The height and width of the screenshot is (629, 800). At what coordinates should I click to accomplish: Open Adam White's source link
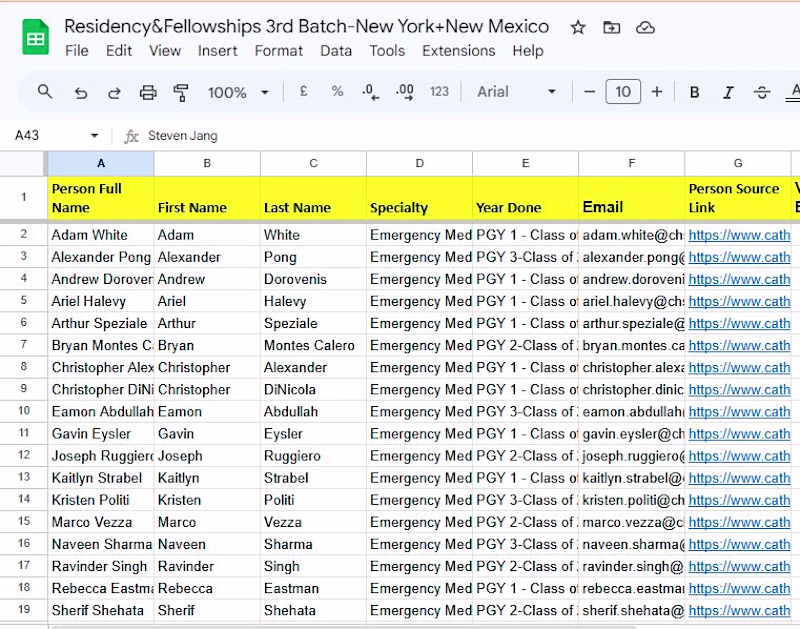click(739, 235)
